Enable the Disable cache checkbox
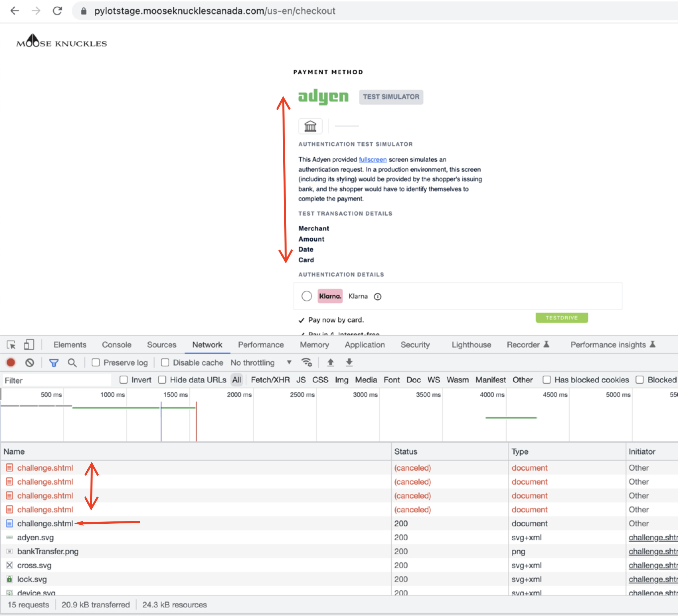 pyautogui.click(x=165, y=362)
